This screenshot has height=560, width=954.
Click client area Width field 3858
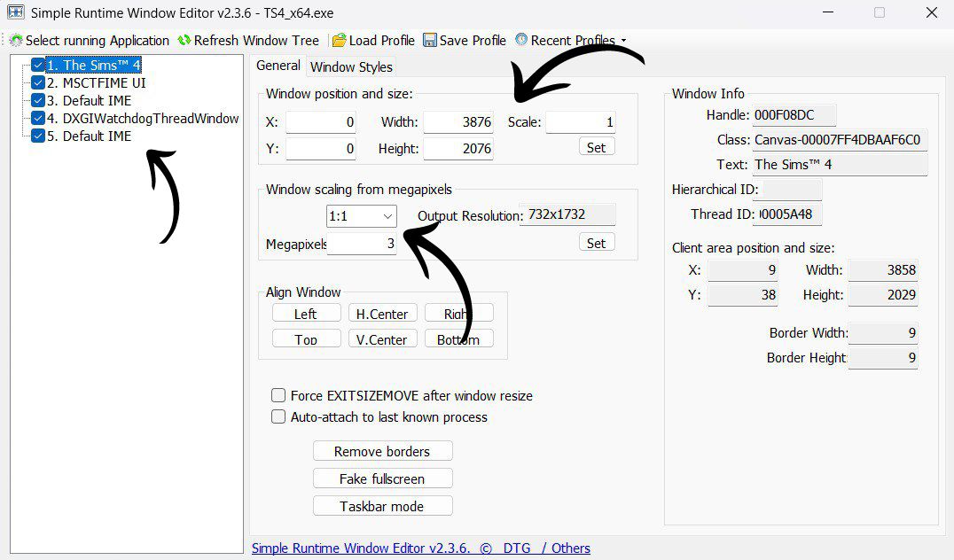pyautogui.click(x=883, y=270)
